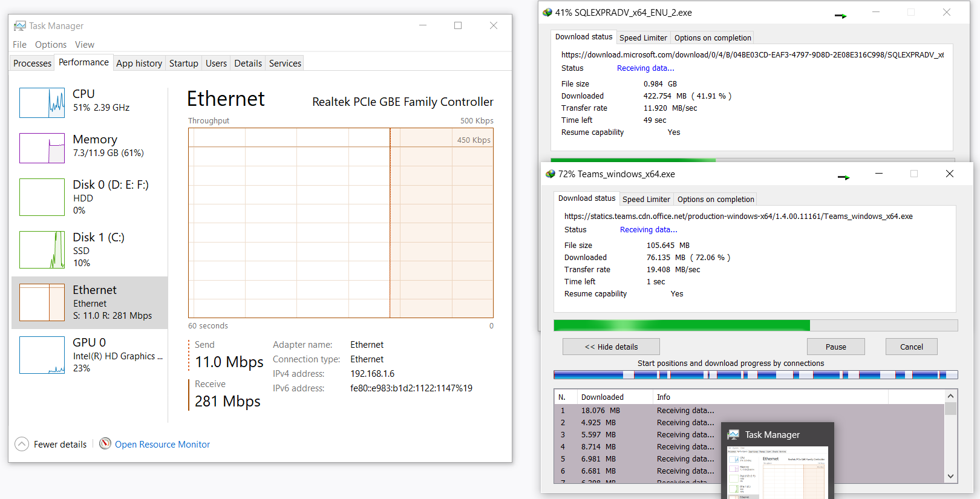Select the Memory usage graph thumbnail
The width and height of the screenshot is (980, 499).
(42, 148)
